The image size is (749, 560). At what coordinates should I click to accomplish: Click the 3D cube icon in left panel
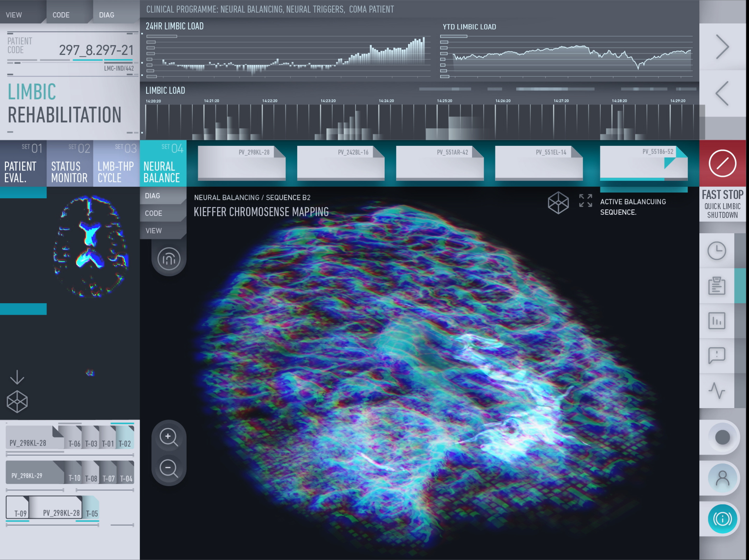[x=17, y=402]
